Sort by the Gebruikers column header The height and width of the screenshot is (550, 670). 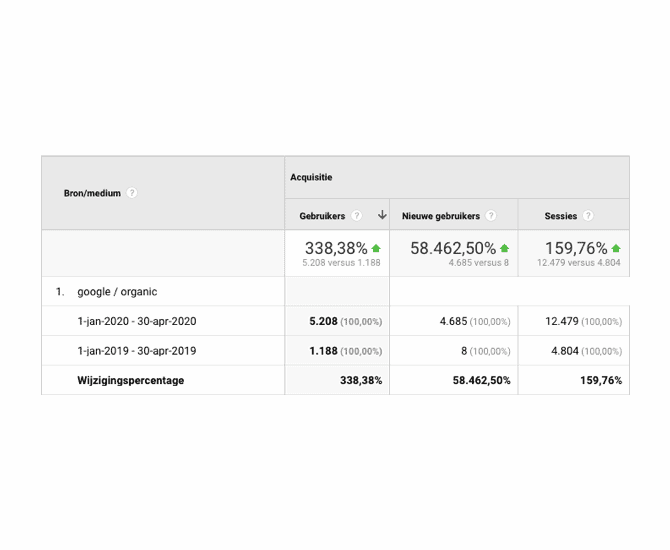coord(322,216)
